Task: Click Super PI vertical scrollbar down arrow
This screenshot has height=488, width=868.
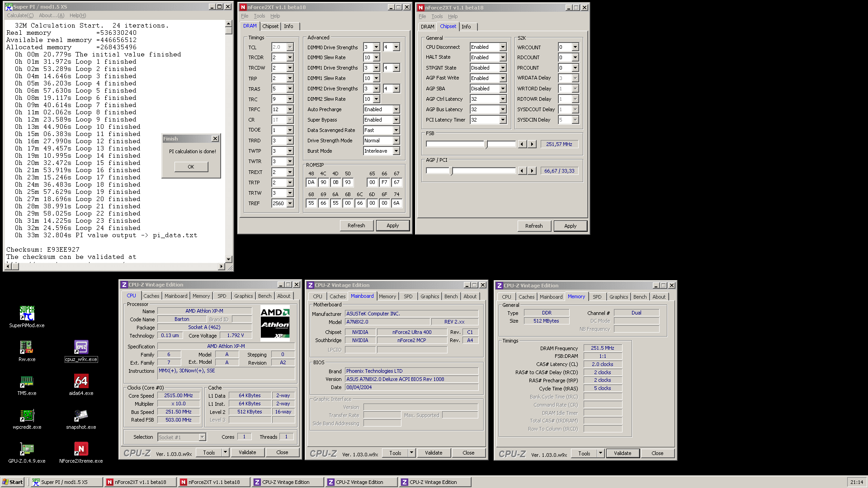Action: pos(228,259)
